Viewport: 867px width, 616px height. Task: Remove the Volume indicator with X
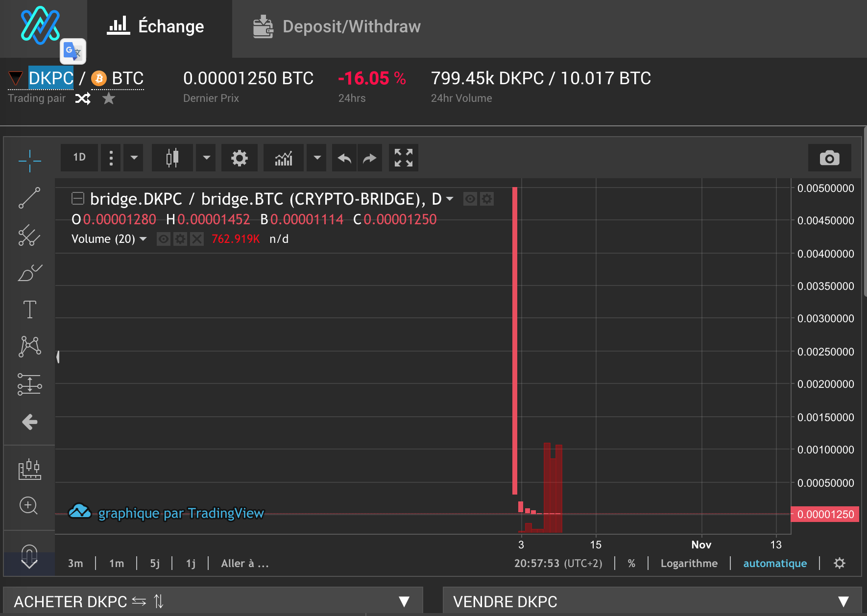(197, 239)
